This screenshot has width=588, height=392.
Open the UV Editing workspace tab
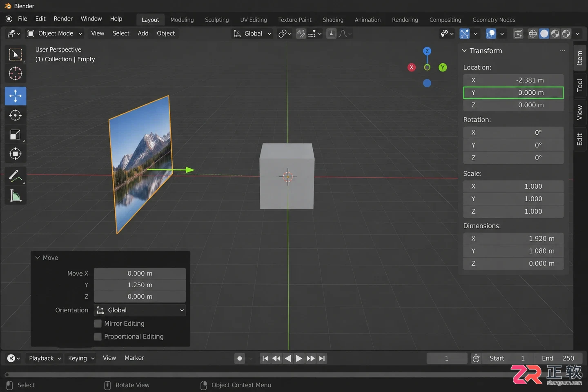pyautogui.click(x=254, y=20)
